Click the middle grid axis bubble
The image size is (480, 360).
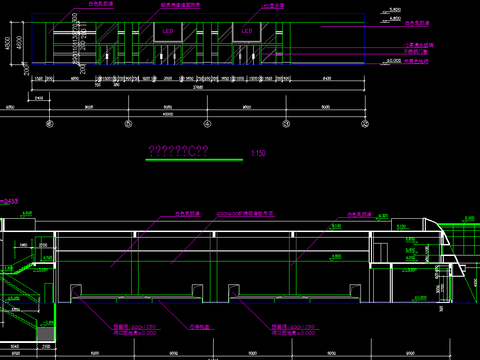207,124
